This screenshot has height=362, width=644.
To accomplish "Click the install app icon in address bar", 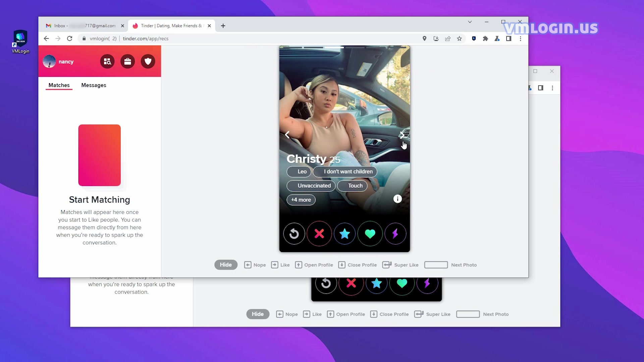I will (x=436, y=39).
